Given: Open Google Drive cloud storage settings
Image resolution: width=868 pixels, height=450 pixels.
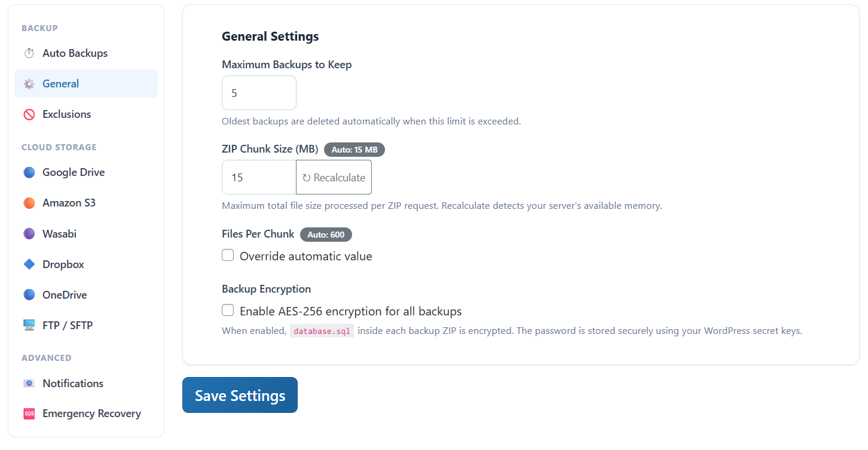Looking at the screenshot, I should pos(86,172).
